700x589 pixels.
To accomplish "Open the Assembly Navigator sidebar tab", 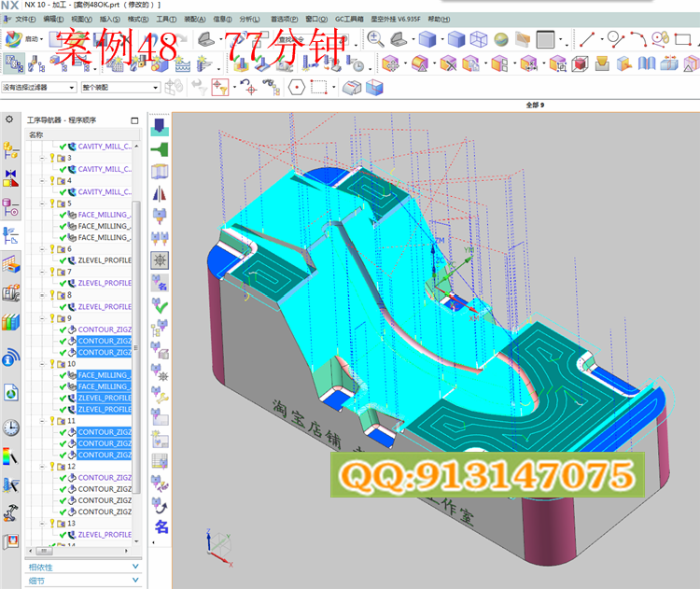I will click(x=10, y=149).
